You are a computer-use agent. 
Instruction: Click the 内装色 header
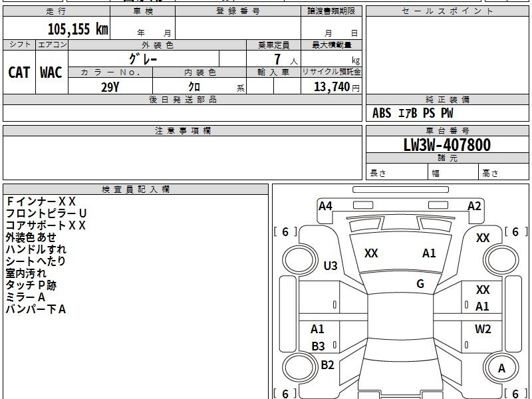199,72
